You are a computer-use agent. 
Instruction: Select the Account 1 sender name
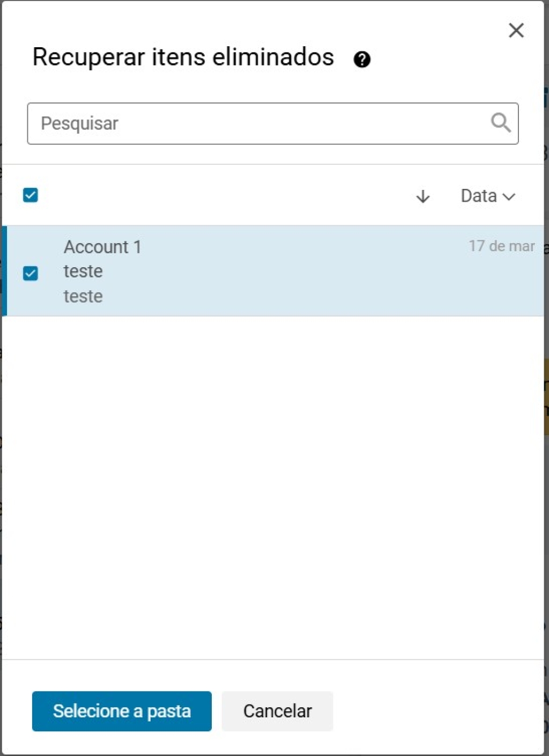click(x=102, y=247)
